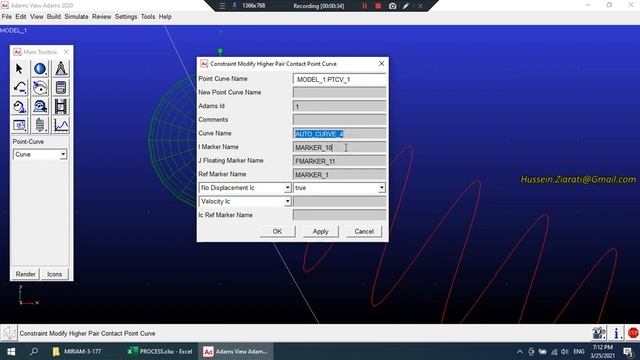
Task: Open the motion driver tool stack
Action: tap(40, 107)
